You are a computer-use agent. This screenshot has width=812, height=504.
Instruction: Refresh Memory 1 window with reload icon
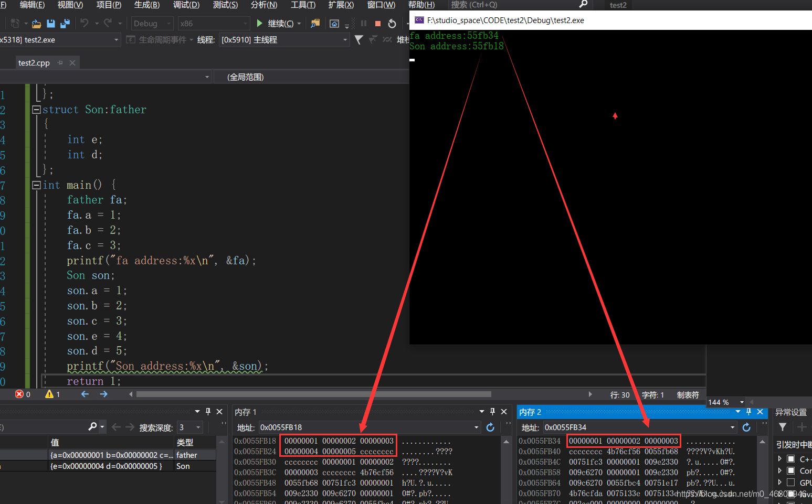click(x=490, y=427)
